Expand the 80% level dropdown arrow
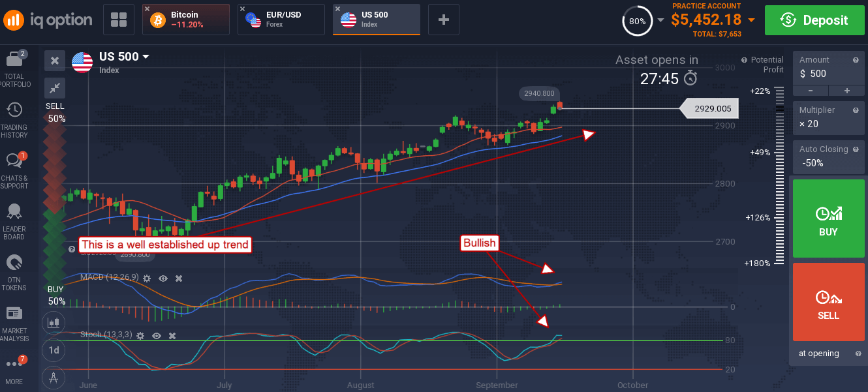This screenshot has width=868, height=392. click(x=661, y=20)
